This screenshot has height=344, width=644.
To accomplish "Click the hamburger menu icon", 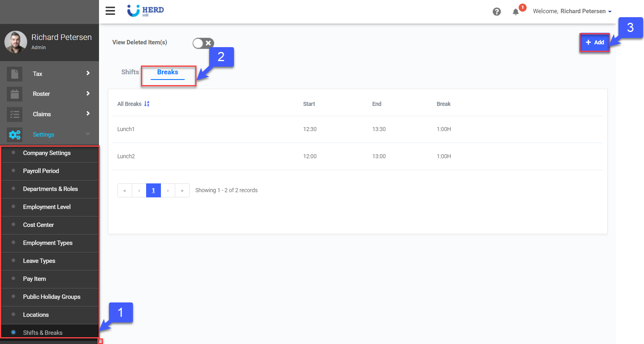I will pyautogui.click(x=110, y=11).
